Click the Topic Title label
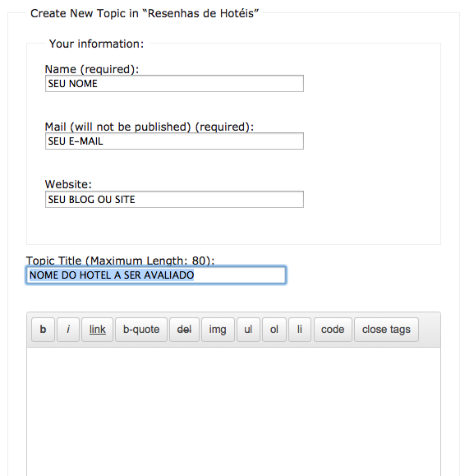The width and height of the screenshot is (460, 476). point(120,261)
